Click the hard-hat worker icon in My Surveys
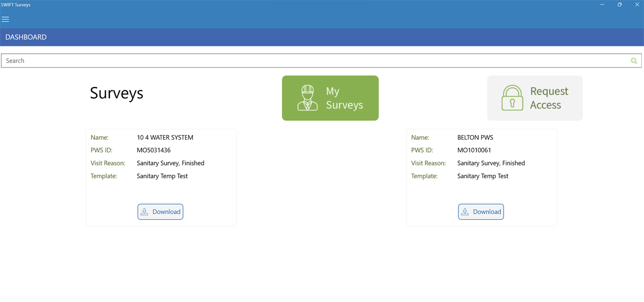Screen dimensions: 644x302 point(307,98)
